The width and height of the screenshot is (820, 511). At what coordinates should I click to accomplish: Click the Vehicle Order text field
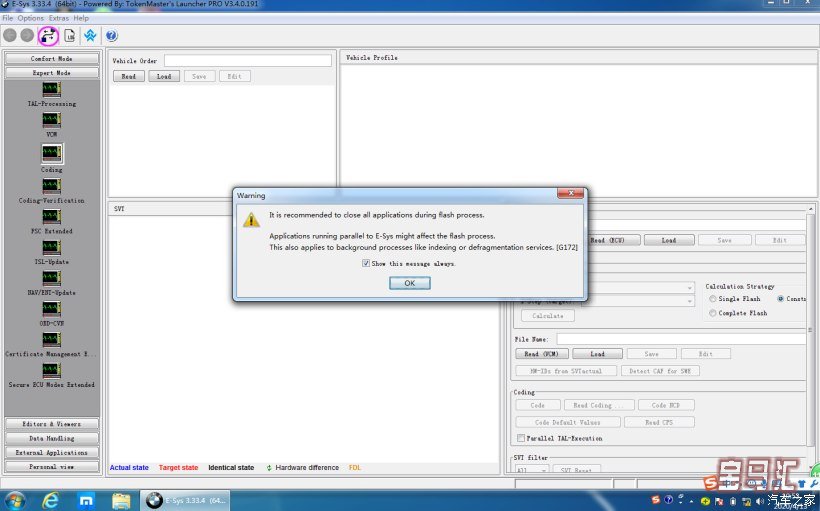coord(247,61)
